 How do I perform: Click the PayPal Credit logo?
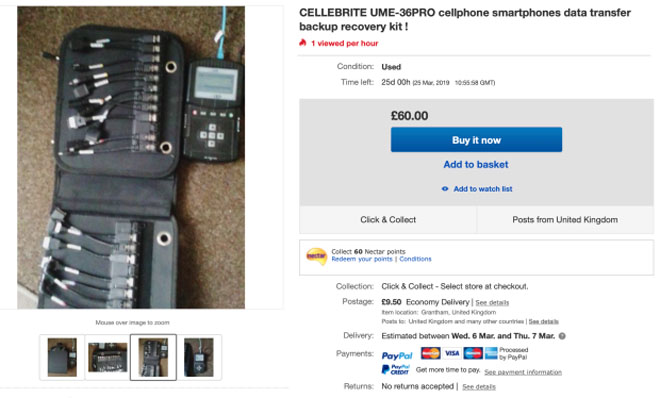(x=395, y=370)
